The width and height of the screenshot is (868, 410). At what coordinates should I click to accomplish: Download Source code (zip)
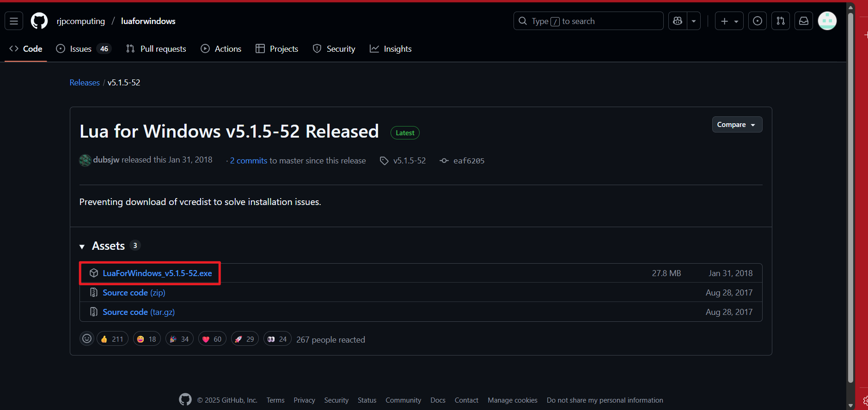click(x=134, y=293)
